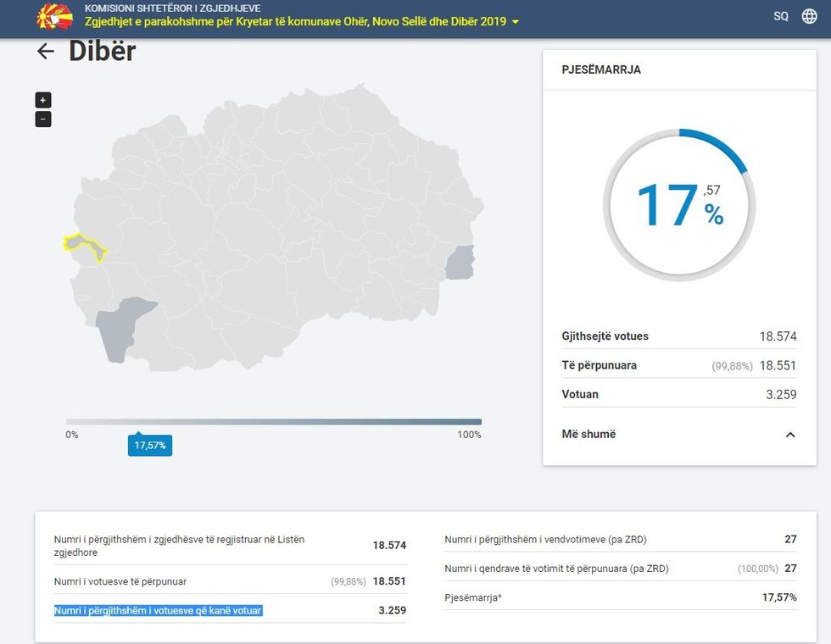Open the globe language selector
The width and height of the screenshot is (831, 644).
[808, 15]
